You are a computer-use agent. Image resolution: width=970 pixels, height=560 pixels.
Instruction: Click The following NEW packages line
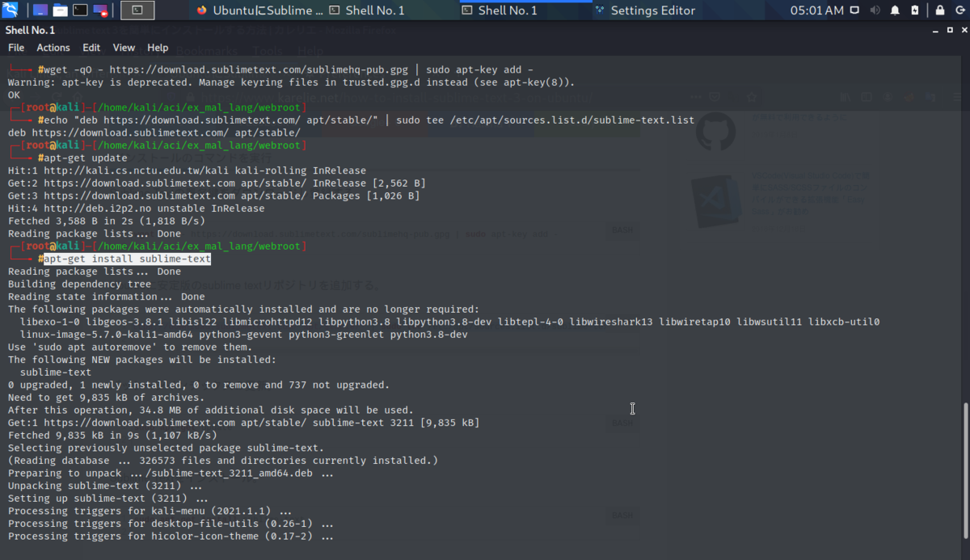[141, 360]
